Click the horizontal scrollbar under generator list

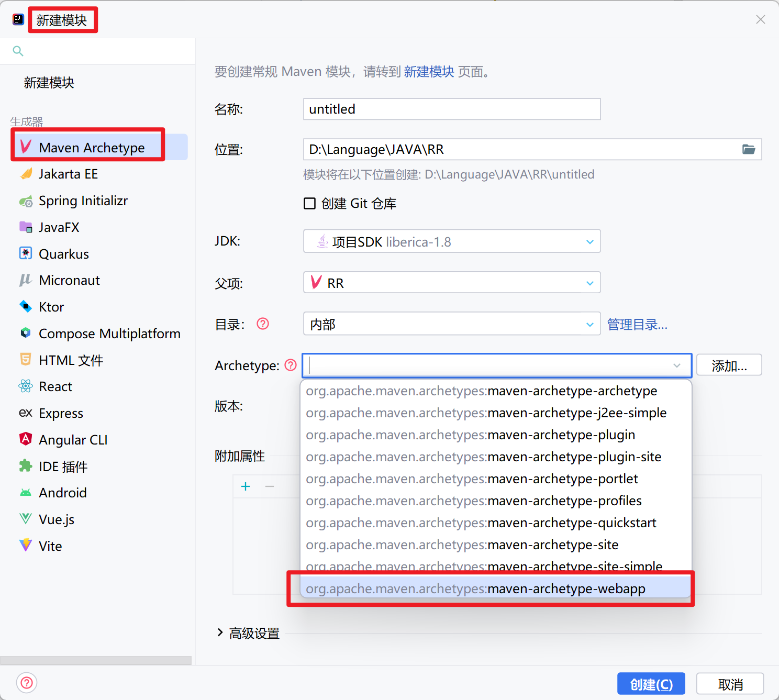click(96, 660)
